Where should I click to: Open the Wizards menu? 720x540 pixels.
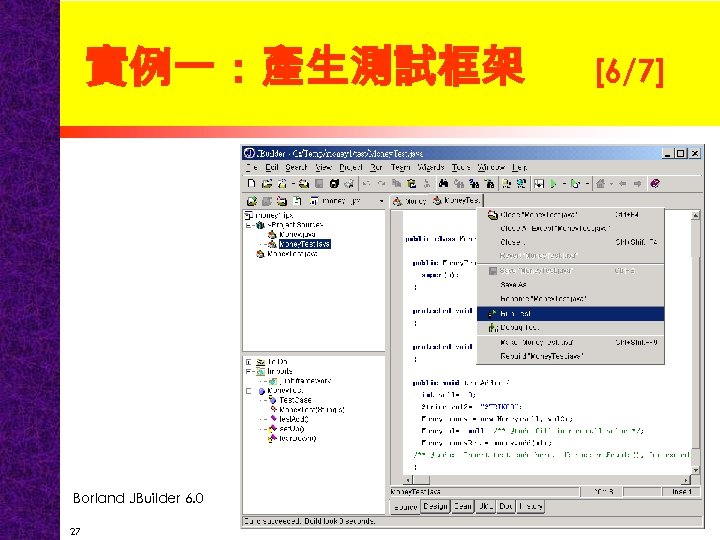coord(431,168)
